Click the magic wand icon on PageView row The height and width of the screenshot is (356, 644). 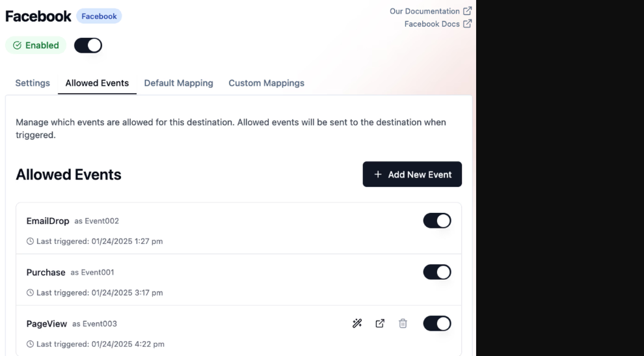coord(357,323)
